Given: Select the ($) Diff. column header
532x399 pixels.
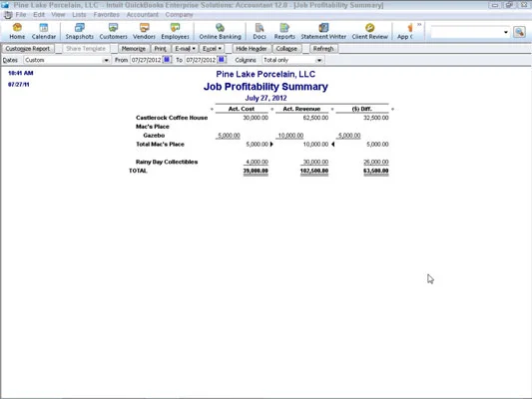Looking at the screenshot, I should coord(362,109).
